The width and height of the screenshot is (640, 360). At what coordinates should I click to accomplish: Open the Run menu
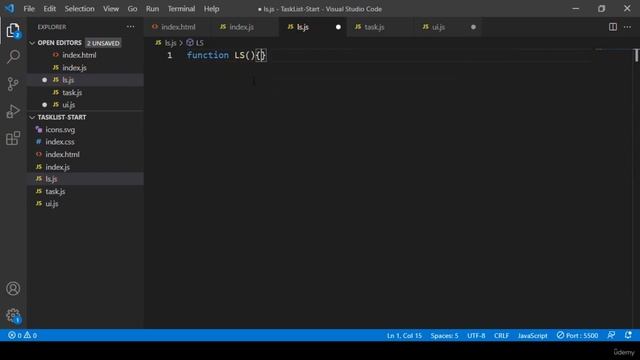click(x=152, y=9)
